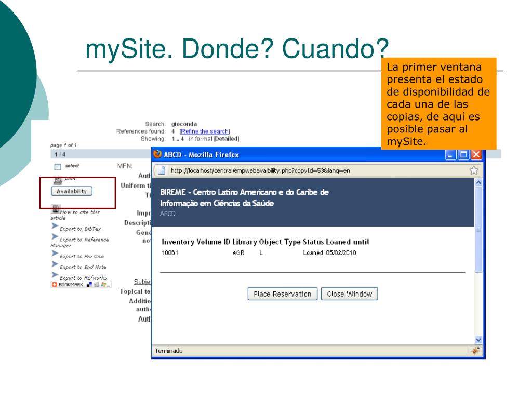
Task: Follow the Refine the search link
Action: pyautogui.click(x=205, y=131)
